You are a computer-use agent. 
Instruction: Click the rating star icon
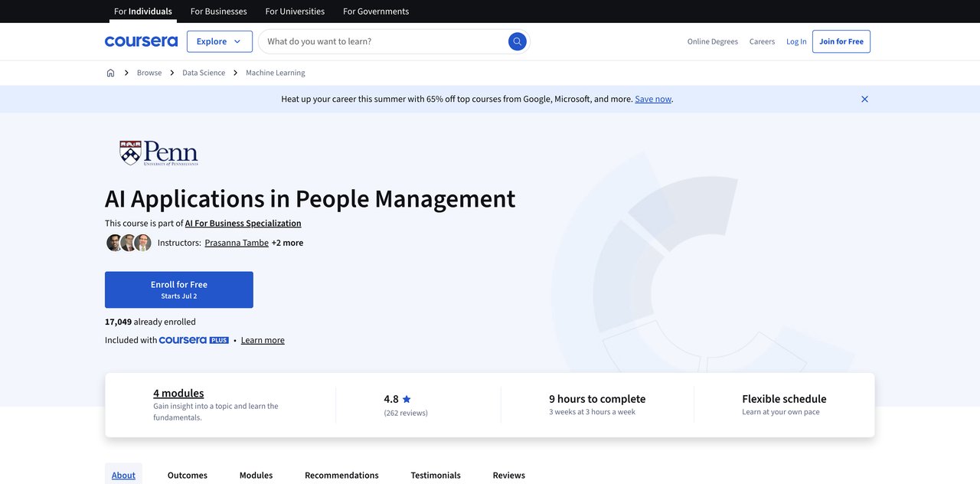coord(407,399)
